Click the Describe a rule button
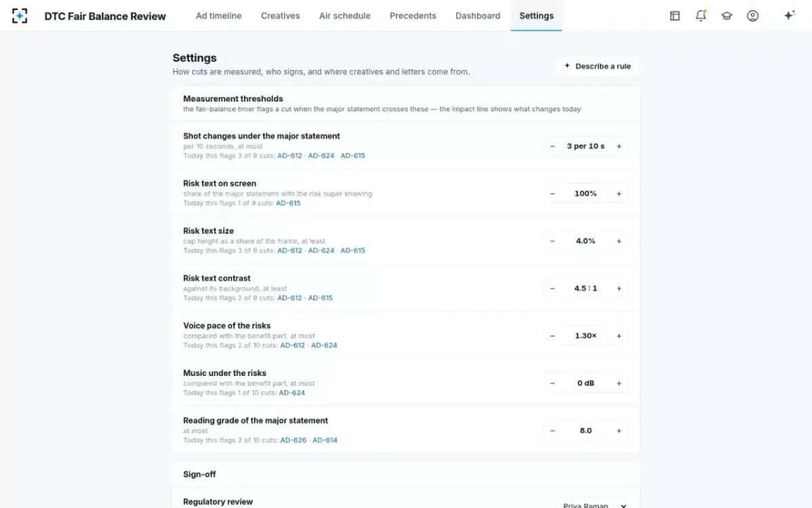Viewport: 812px width, 508px height. [597, 66]
